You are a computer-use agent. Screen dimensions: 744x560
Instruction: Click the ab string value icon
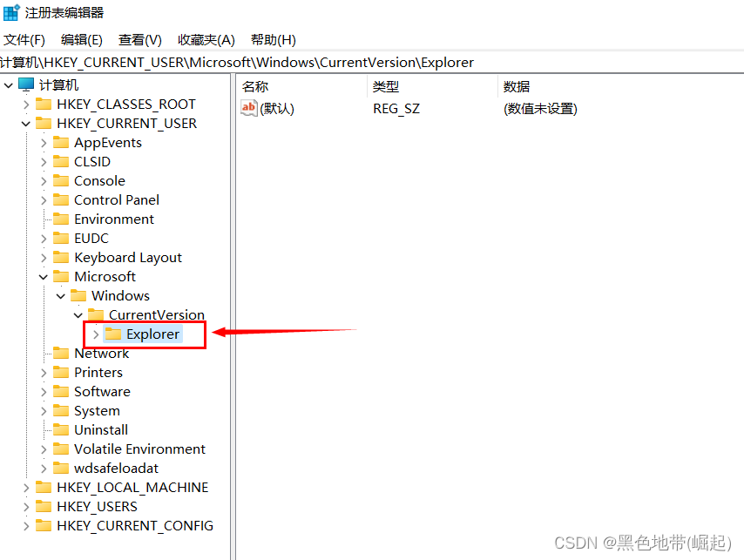[248, 108]
